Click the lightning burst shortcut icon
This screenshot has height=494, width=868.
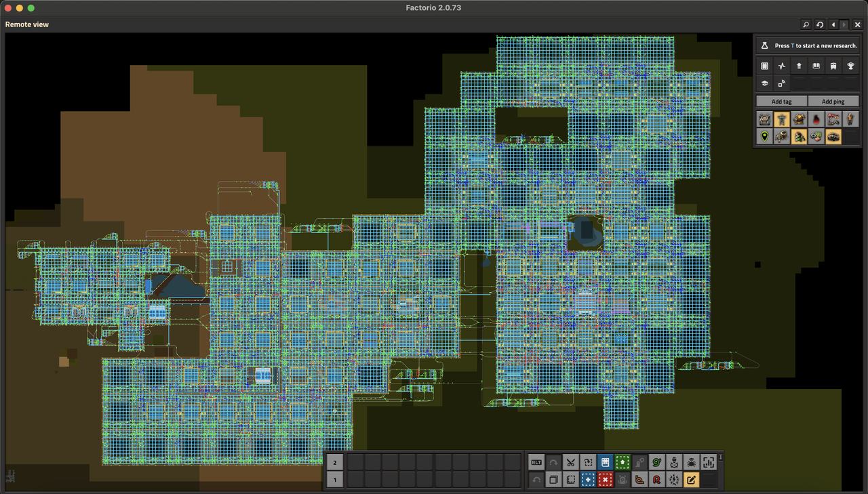(674, 480)
